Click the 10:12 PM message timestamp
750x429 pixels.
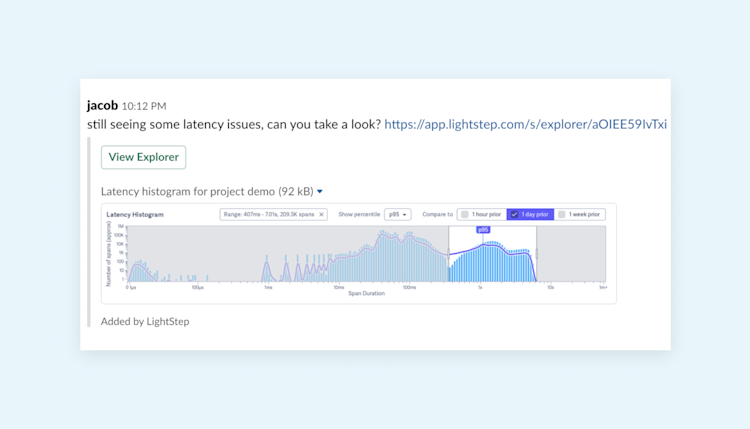click(144, 106)
